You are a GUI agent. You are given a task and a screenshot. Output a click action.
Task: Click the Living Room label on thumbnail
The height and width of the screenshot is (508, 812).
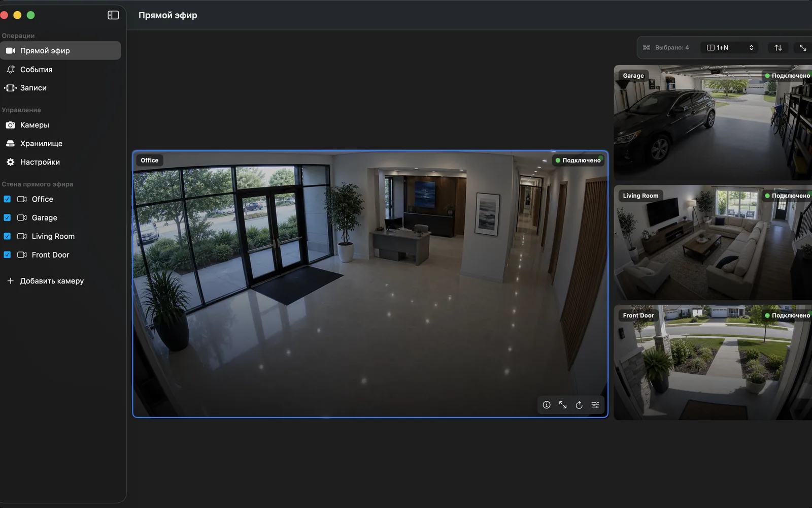640,196
